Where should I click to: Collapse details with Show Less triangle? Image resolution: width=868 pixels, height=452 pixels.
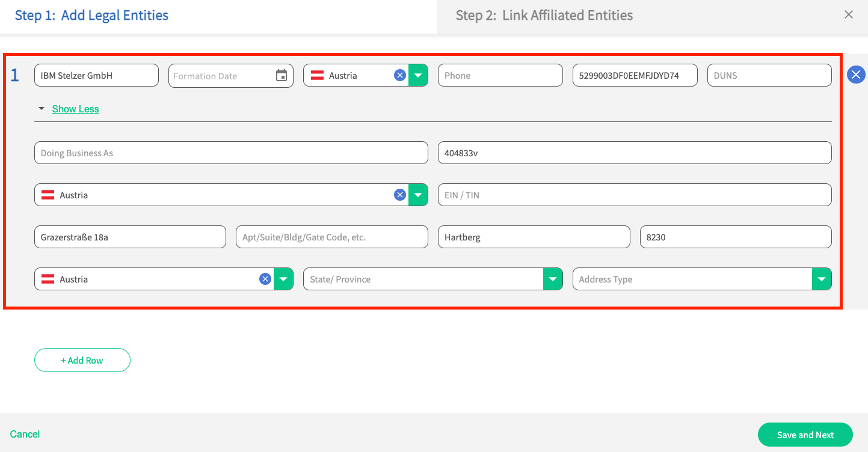(x=42, y=109)
